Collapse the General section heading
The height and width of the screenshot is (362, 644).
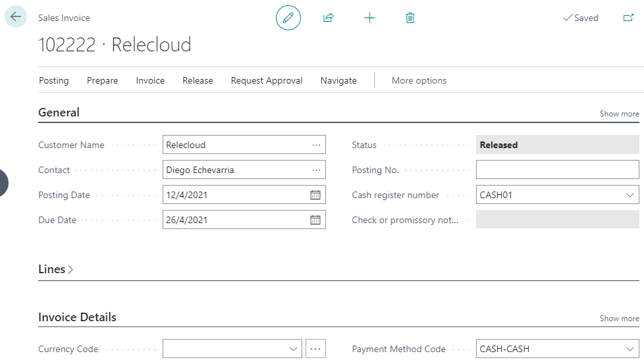coord(59,113)
